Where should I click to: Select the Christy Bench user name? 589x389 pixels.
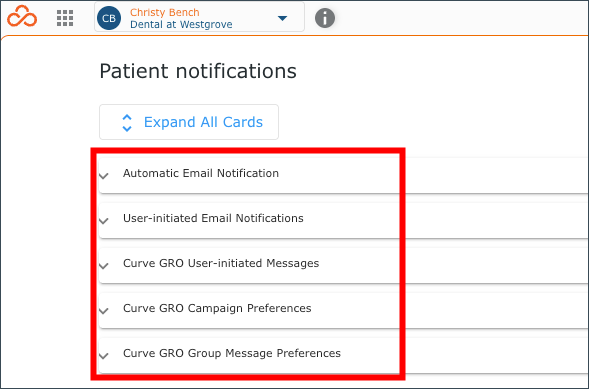[165, 12]
